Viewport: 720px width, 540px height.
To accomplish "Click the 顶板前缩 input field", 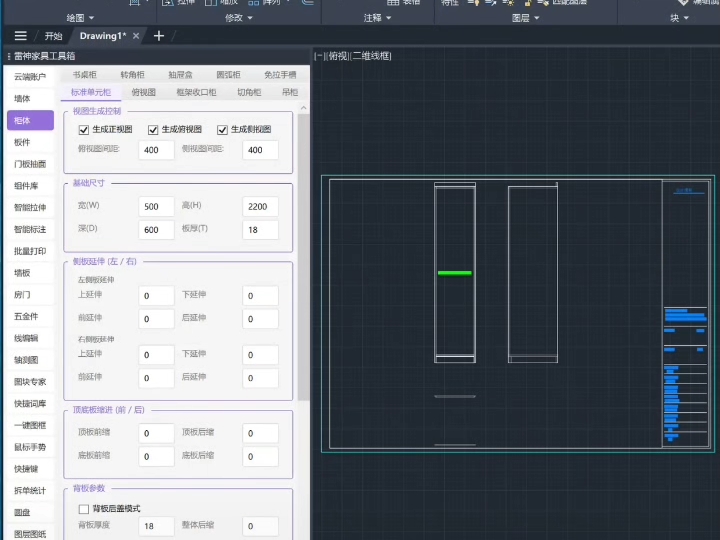I will click(x=156, y=433).
